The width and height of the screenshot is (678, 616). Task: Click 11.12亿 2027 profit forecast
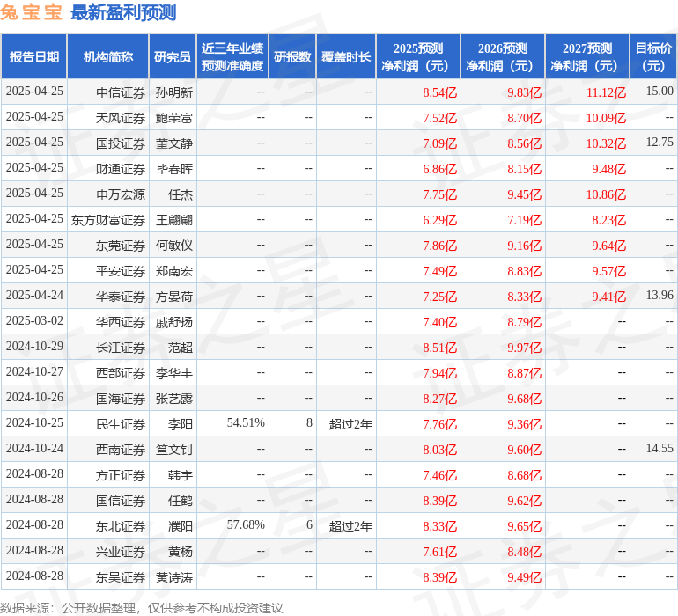point(606,92)
